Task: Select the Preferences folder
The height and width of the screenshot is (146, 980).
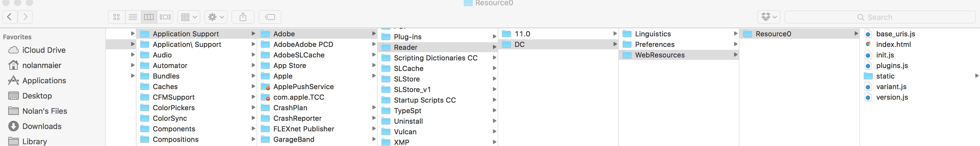Action: coord(654,44)
